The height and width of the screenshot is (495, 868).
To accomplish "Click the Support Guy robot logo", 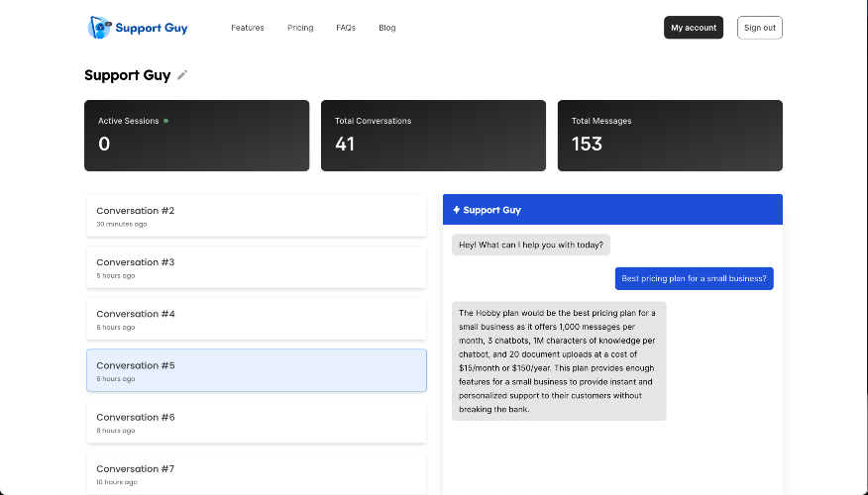I will [x=99, y=28].
